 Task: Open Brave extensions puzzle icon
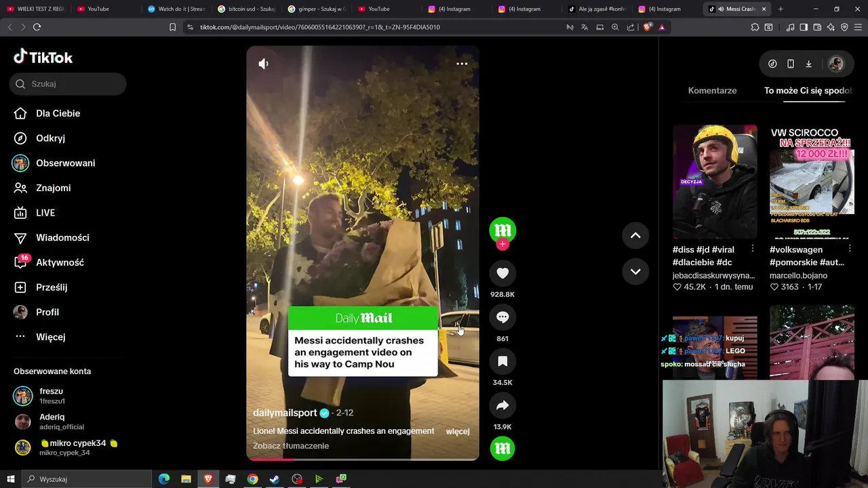(x=755, y=27)
